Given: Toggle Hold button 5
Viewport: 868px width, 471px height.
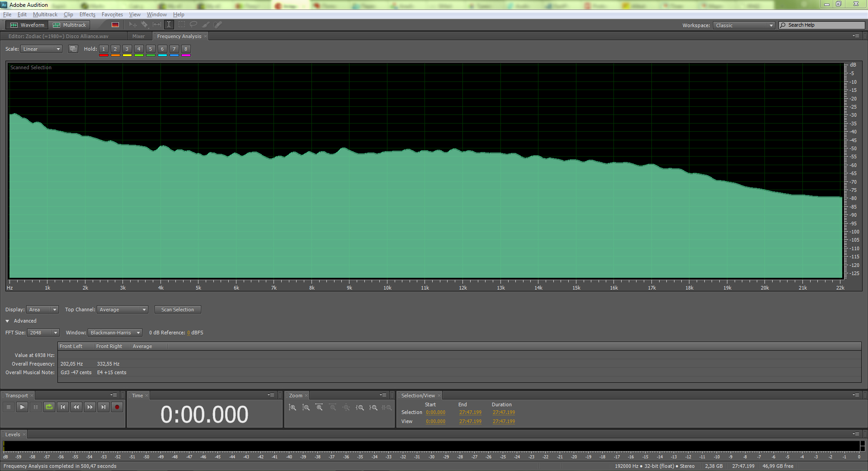Looking at the screenshot, I should [151, 49].
